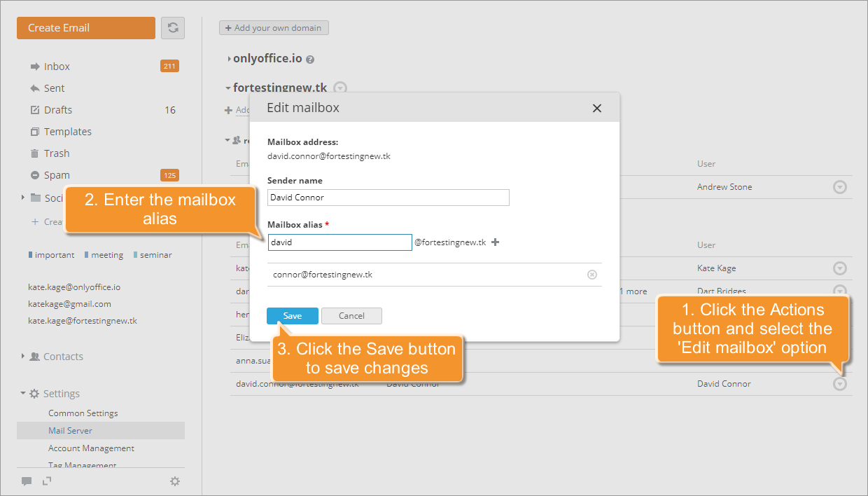Select the important tag color swatch

coord(29,254)
